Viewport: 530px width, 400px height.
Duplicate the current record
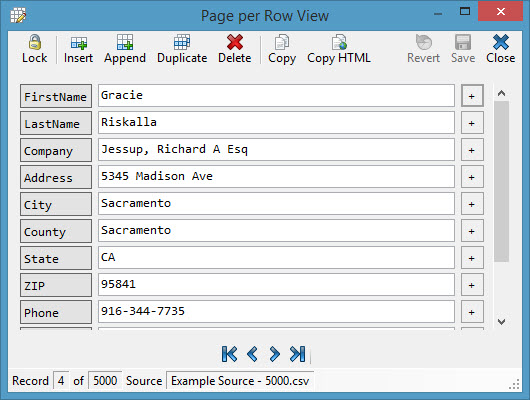point(182,49)
